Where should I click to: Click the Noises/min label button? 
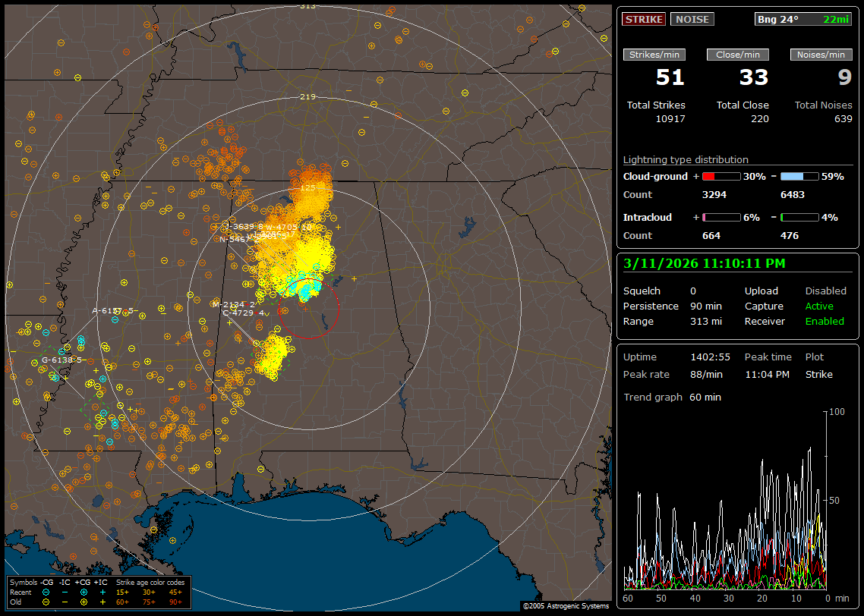click(x=821, y=55)
